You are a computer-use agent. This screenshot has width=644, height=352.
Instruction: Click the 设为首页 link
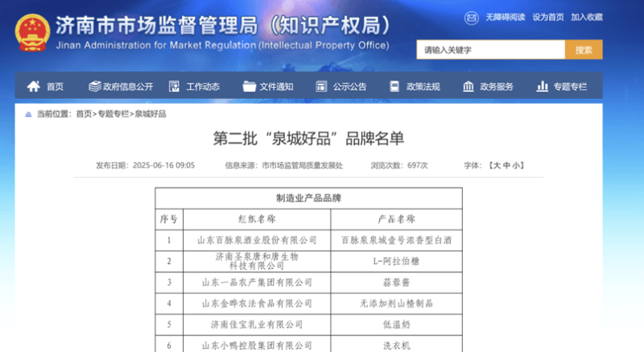[x=547, y=17]
